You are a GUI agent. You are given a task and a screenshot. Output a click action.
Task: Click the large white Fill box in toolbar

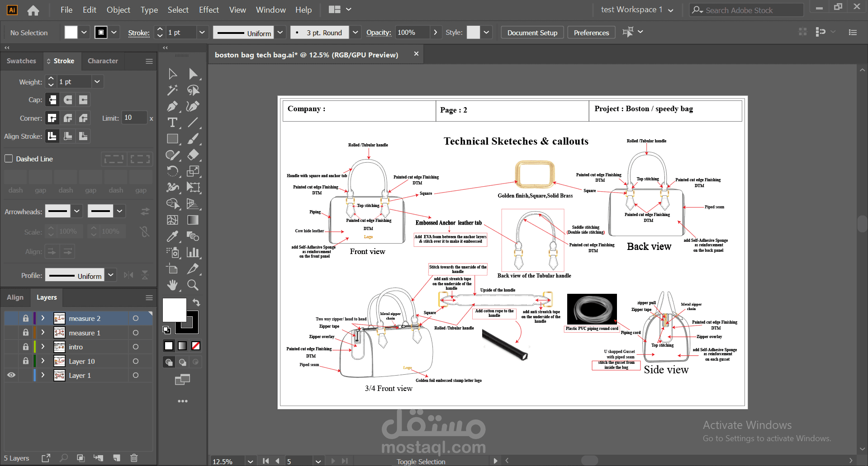click(x=174, y=309)
